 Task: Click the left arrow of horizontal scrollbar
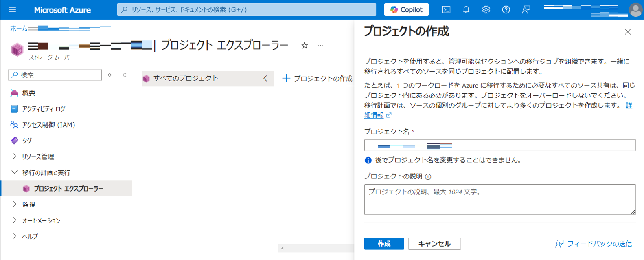point(283,248)
